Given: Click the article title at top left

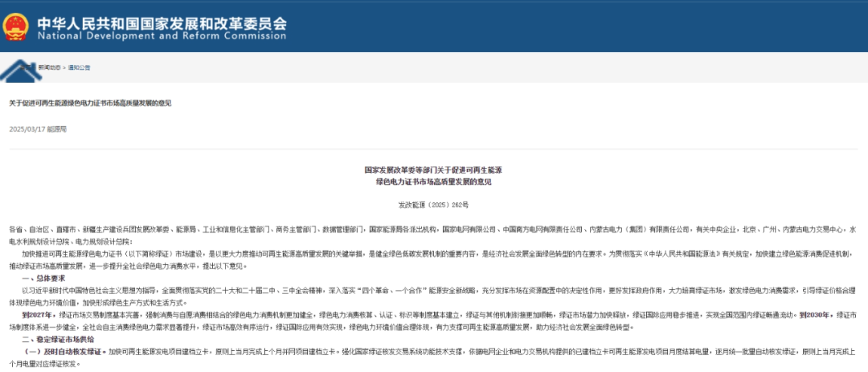Looking at the screenshot, I should pyautogui.click(x=90, y=103).
